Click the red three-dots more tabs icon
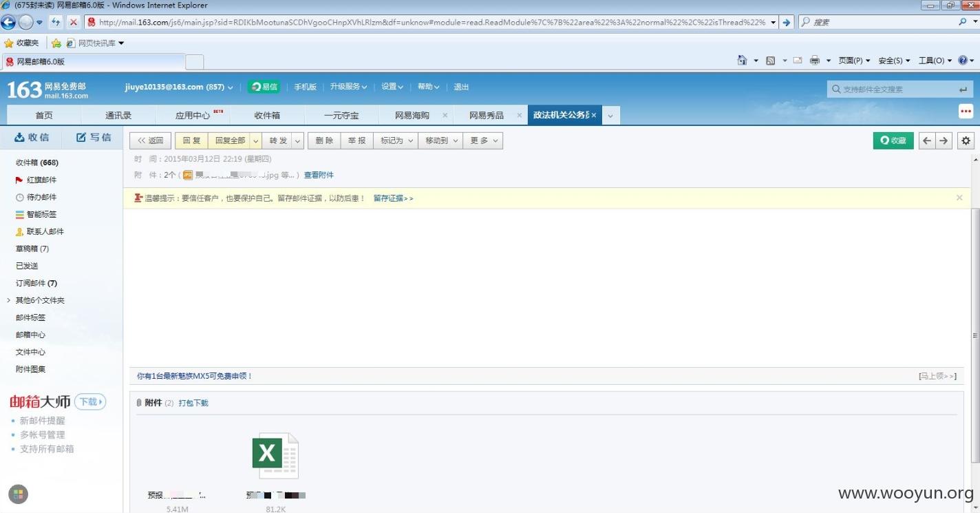The width and height of the screenshot is (980, 513). [x=966, y=112]
